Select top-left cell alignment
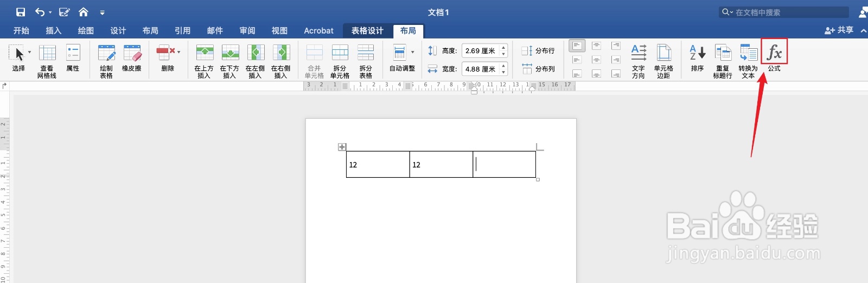Screen dimensions: 868x283 point(577,46)
